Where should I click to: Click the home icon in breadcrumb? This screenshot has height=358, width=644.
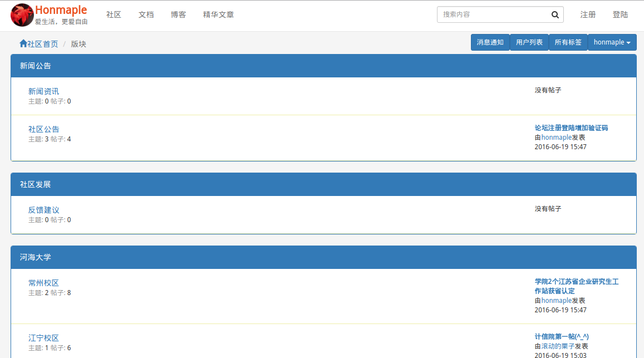point(23,43)
